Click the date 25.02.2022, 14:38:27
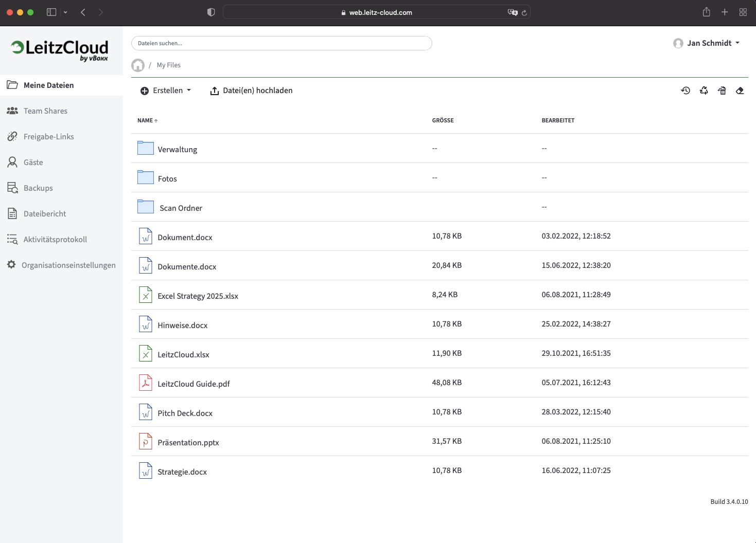The height and width of the screenshot is (543, 756). [576, 324]
